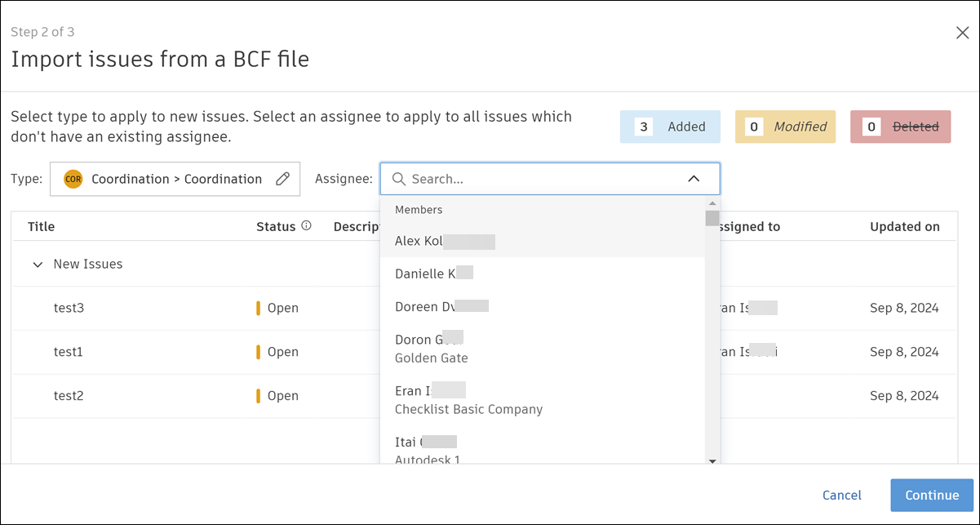Click the Cancel link
The image size is (980, 525).
[841, 495]
